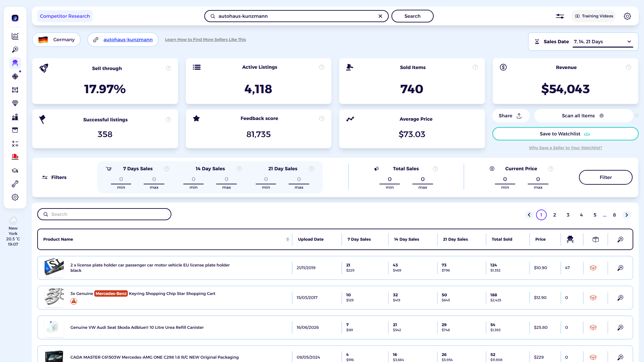Clear the autohaus-kunzmann search query
Viewport: 644px width, 362px height.
point(380,16)
